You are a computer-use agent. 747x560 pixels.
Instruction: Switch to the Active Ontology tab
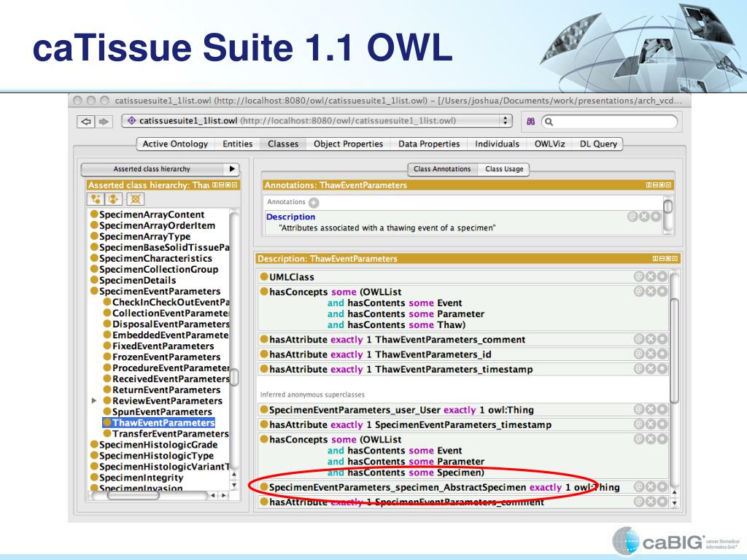[175, 144]
